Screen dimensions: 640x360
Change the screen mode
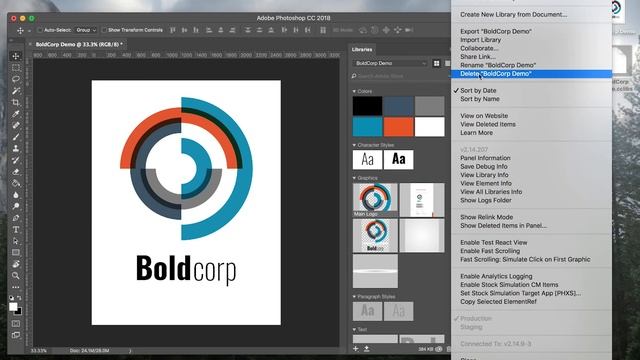point(16,335)
